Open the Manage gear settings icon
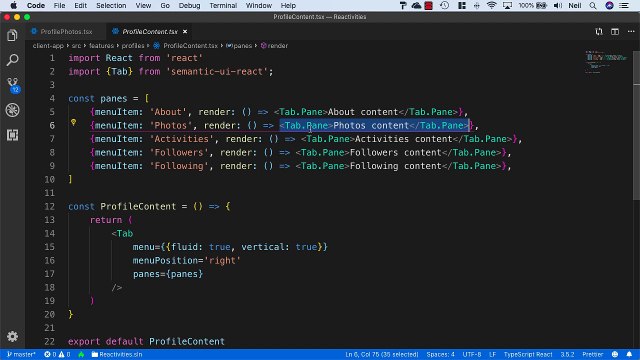The height and width of the screenshot is (360, 640). point(12,336)
